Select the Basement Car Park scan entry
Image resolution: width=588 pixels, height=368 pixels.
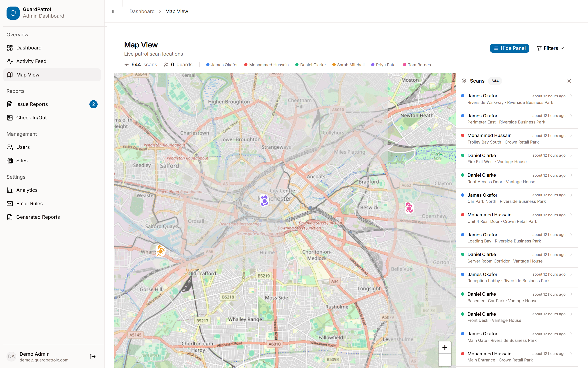pos(517,297)
